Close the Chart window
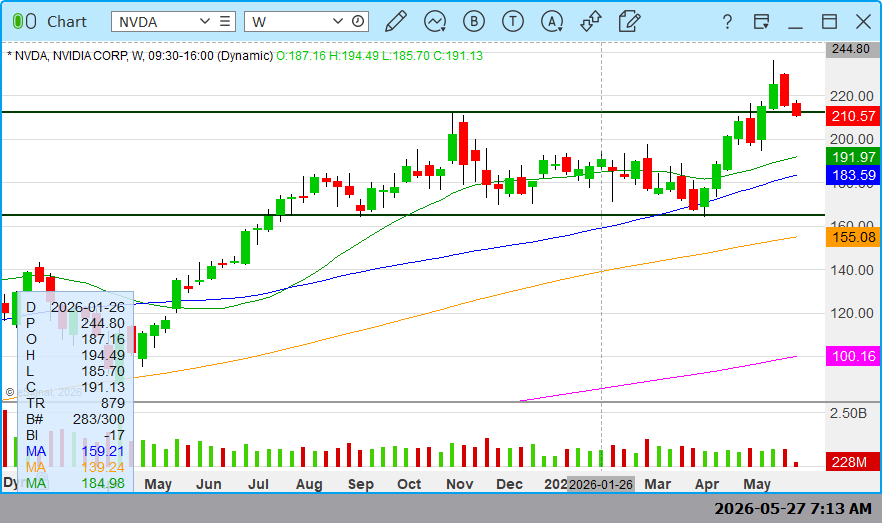Viewport: 882px width, 523px height. [863, 21]
